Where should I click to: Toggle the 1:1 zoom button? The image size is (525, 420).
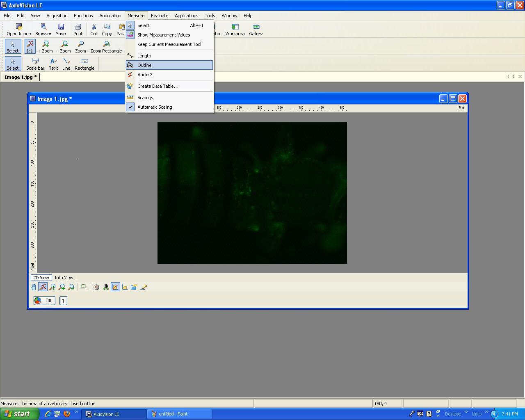[30, 46]
